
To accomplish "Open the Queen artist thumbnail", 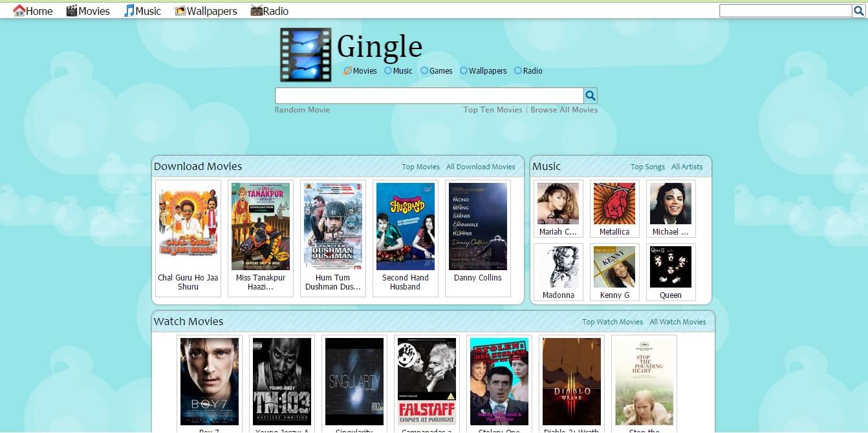I will (671, 267).
